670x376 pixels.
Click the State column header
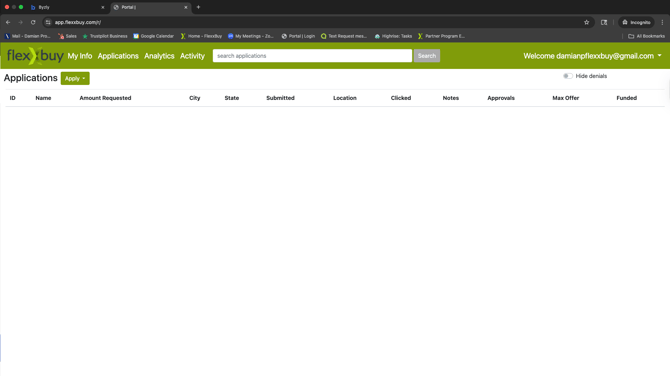point(232,98)
